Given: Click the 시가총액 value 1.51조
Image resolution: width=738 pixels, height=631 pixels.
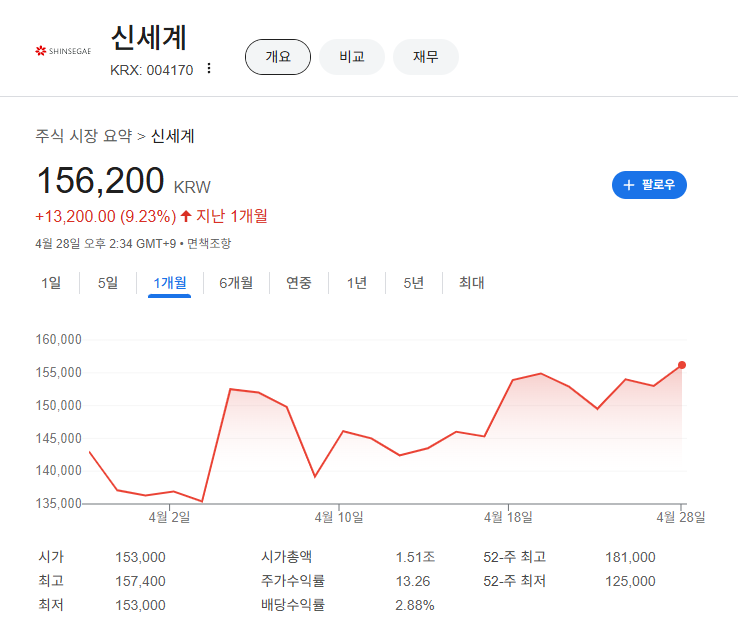Looking at the screenshot, I should click(x=415, y=557).
